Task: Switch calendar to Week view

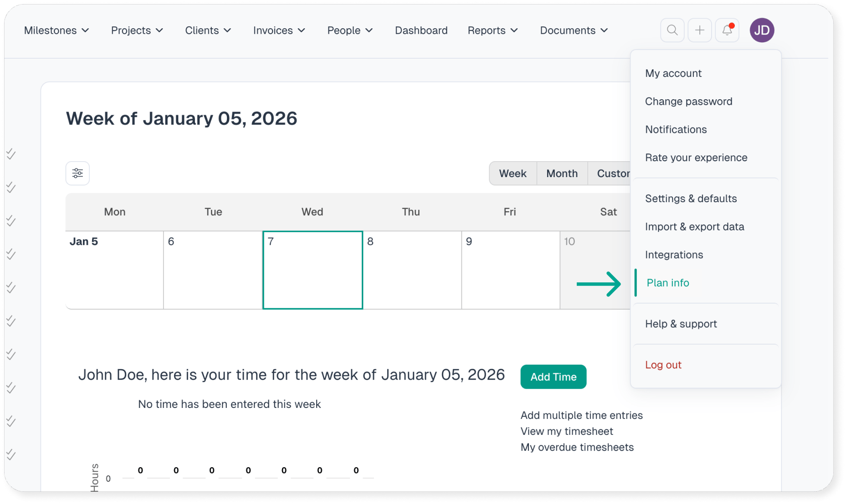Action: (513, 173)
